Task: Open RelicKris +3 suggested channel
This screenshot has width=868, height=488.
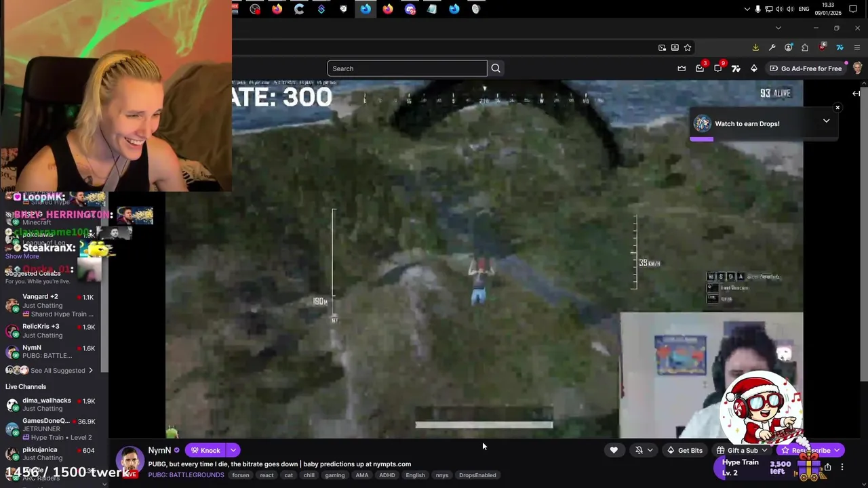Action: coord(51,331)
